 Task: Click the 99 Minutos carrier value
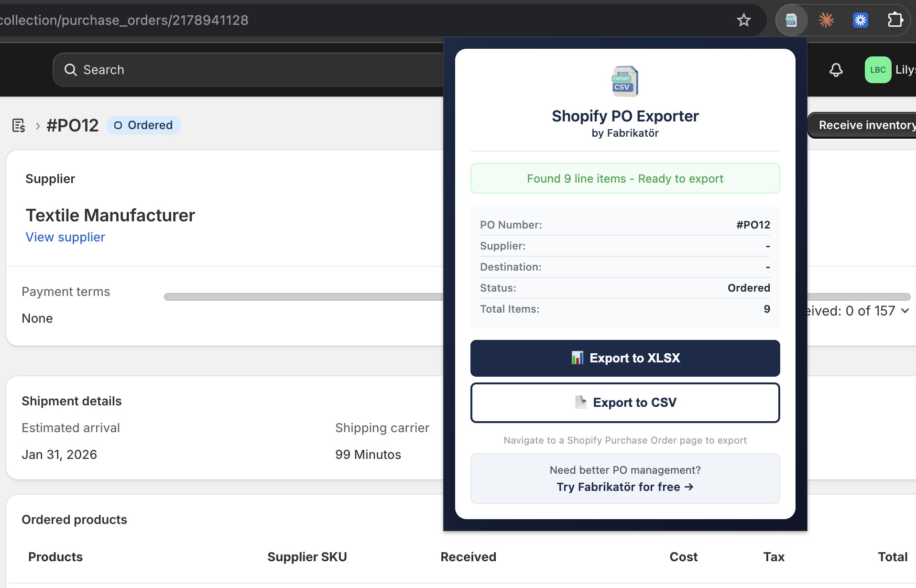pos(368,455)
